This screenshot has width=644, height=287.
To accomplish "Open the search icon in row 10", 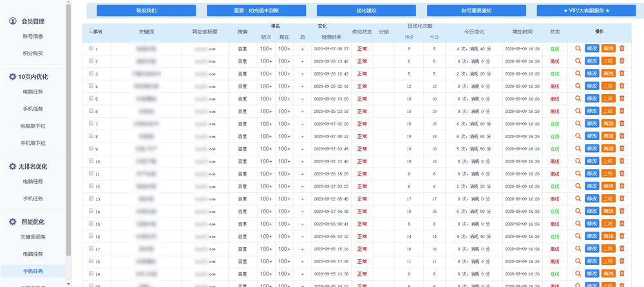I will (x=578, y=161).
